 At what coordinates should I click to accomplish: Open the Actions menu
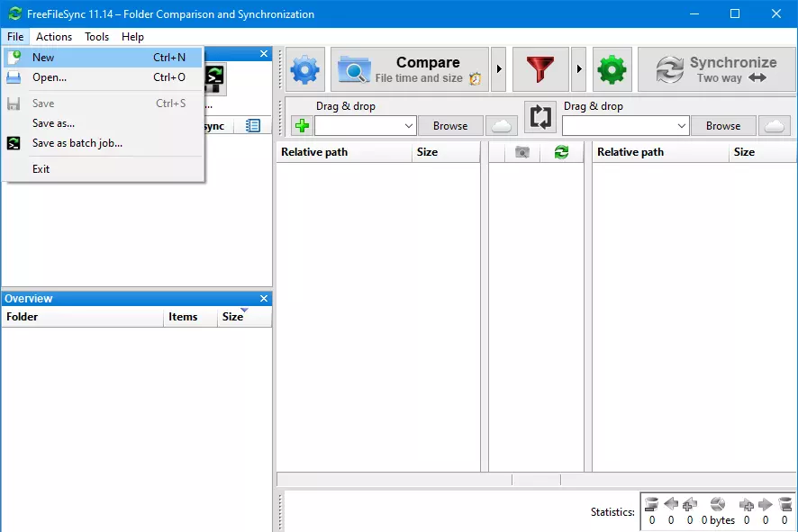click(54, 37)
